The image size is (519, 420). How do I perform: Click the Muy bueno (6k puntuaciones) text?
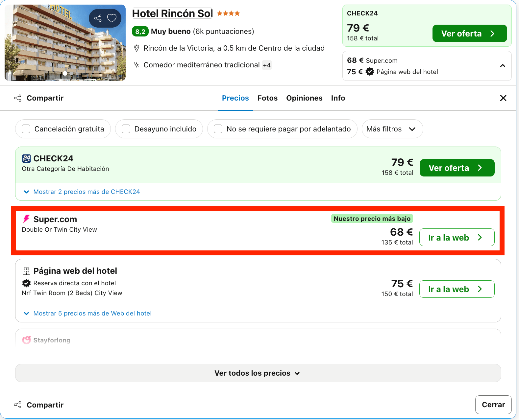point(203,32)
